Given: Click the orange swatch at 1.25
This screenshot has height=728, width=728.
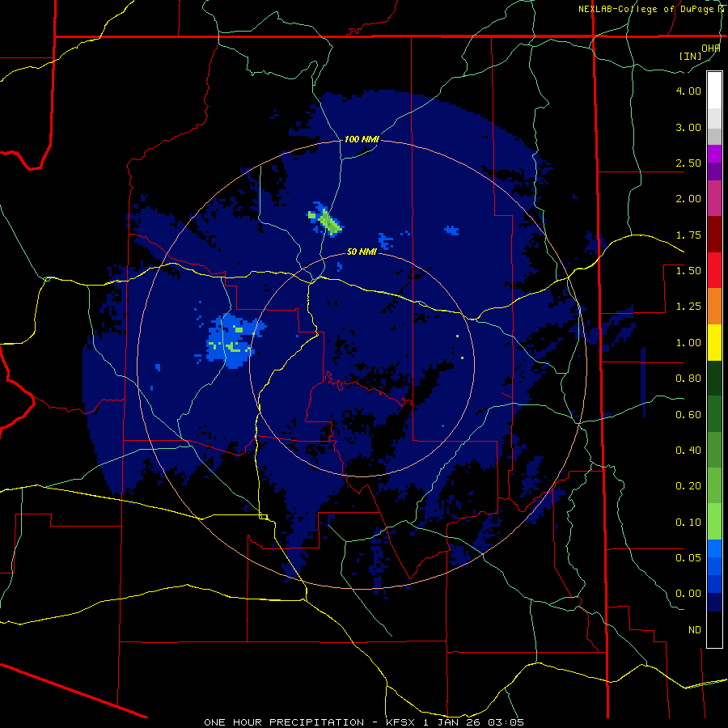Looking at the screenshot, I should point(714,307).
